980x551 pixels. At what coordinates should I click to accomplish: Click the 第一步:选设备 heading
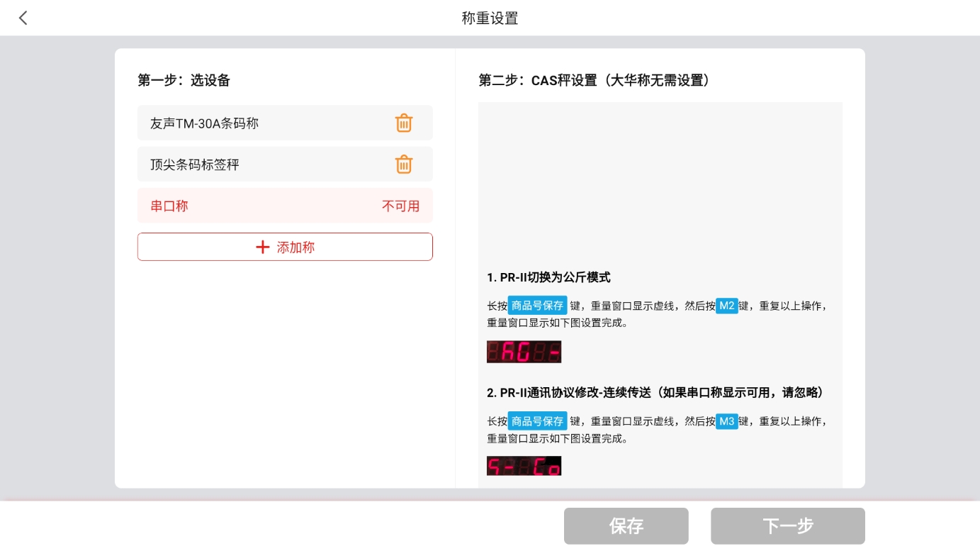click(184, 80)
